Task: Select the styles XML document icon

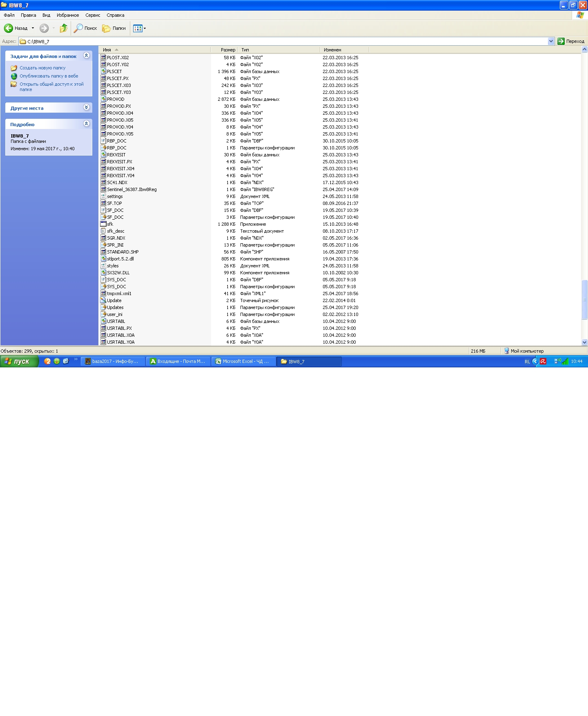Action: click(x=103, y=266)
